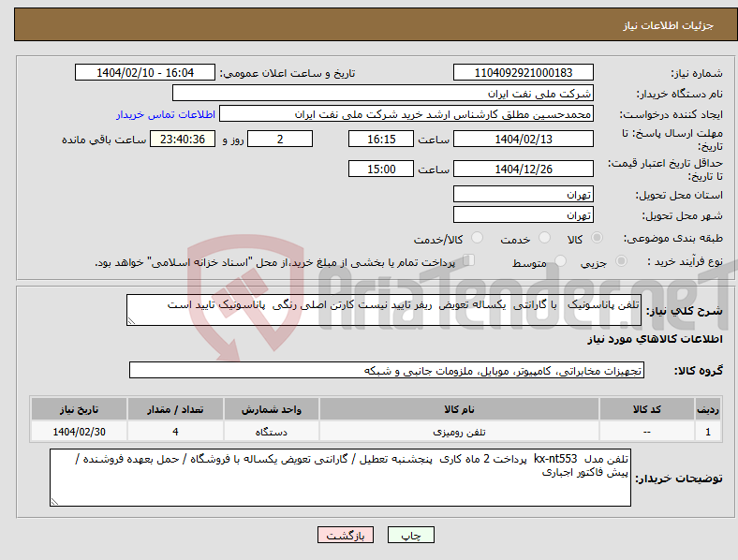Click the price validity date 1404/12/26
Image resolution: width=738 pixels, height=560 pixels.
point(524,169)
